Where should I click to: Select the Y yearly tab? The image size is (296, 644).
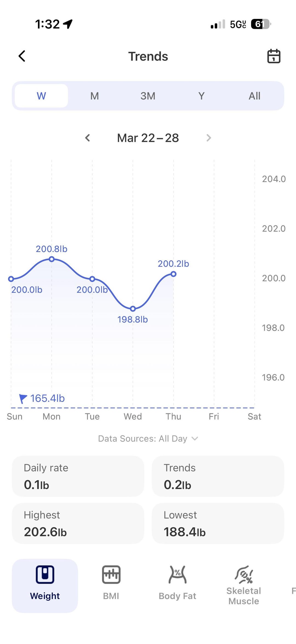point(201,96)
